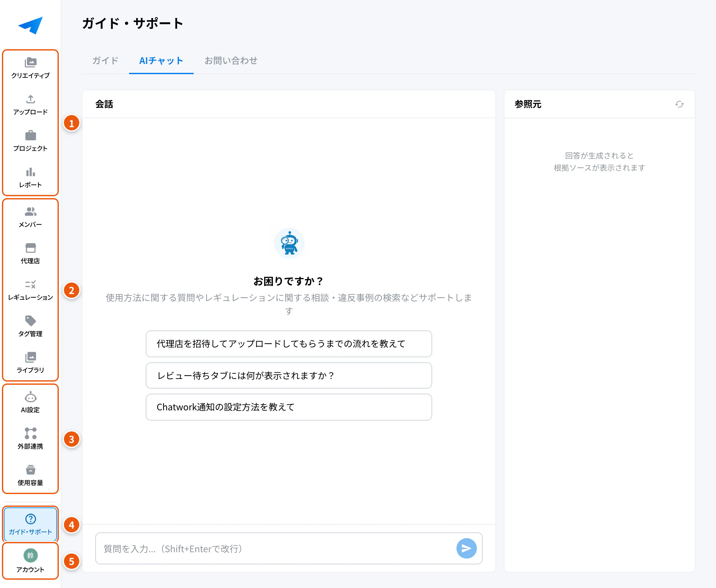Viewport: 716px width, 588px height.
Task: Open the クリエイティブ sidebar icon
Action: (30, 62)
